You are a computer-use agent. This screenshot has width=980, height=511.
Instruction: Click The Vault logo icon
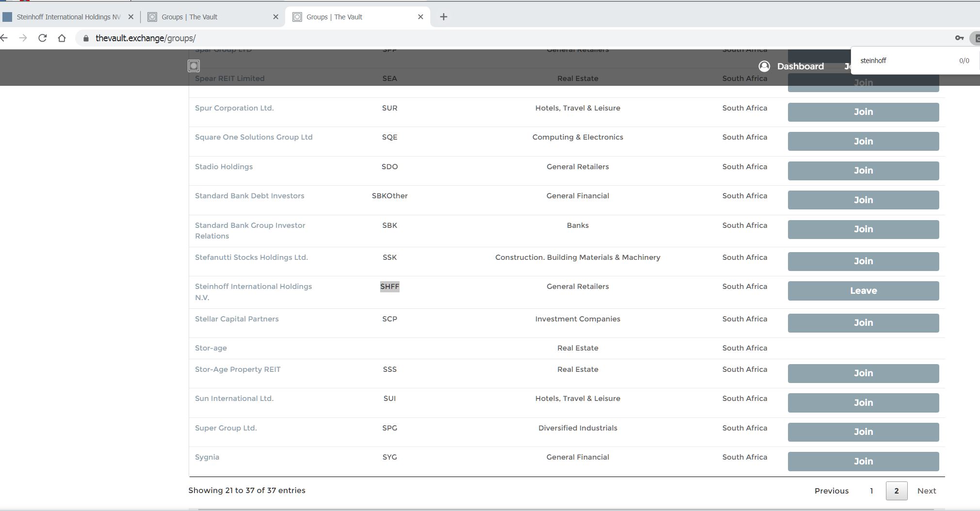pyautogui.click(x=193, y=66)
